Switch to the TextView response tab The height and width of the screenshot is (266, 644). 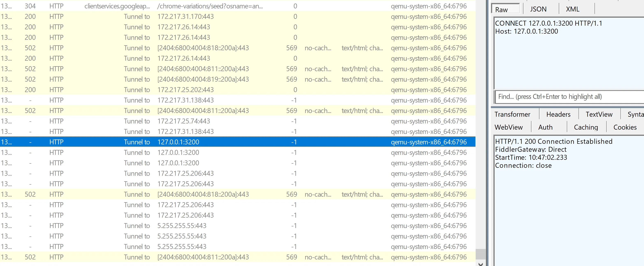tap(599, 114)
